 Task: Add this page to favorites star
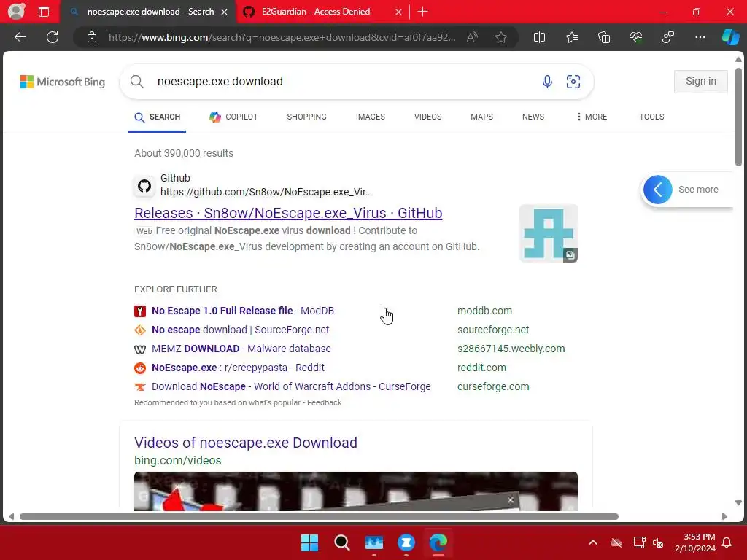pos(500,37)
